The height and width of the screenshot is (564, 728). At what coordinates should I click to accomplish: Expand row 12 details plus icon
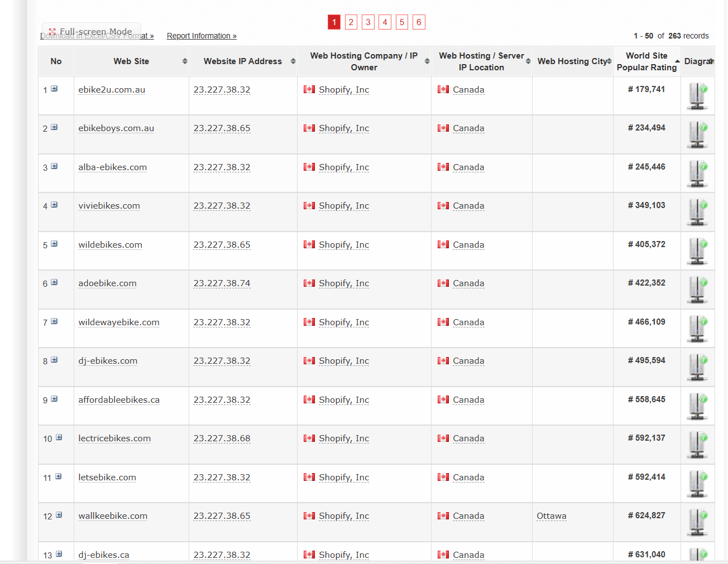(59, 515)
